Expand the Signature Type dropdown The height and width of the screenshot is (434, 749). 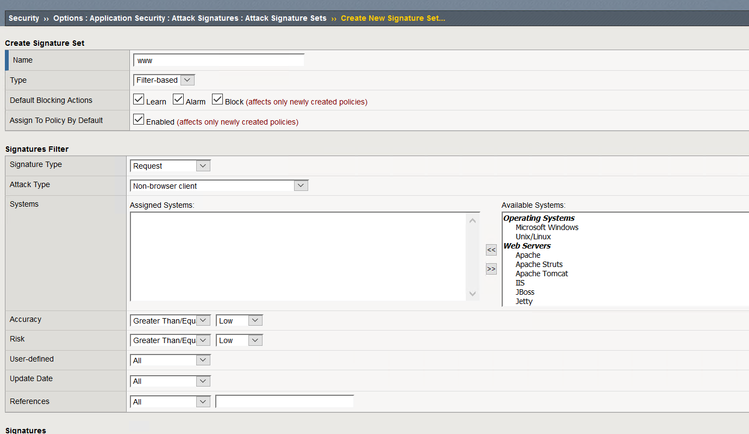click(170, 166)
